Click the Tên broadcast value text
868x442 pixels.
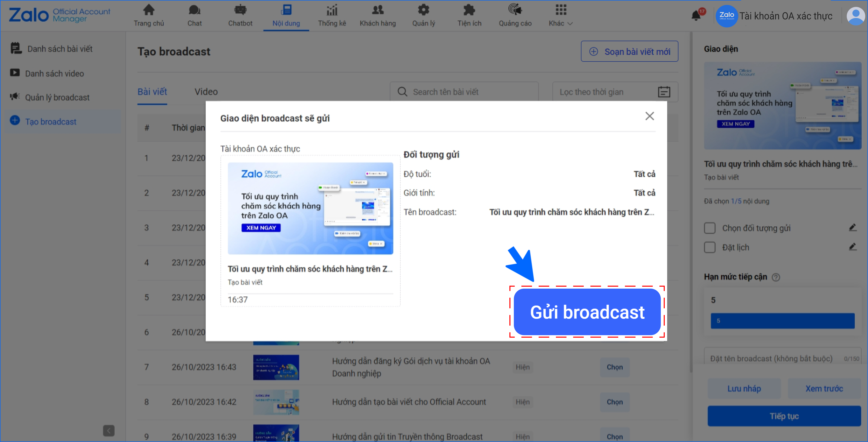coord(572,212)
